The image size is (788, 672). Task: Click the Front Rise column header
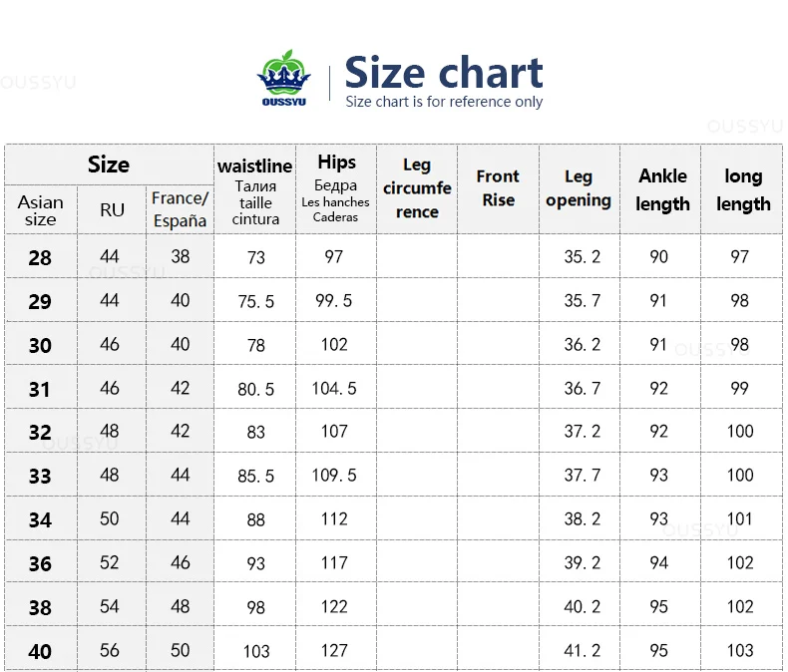pos(498,188)
